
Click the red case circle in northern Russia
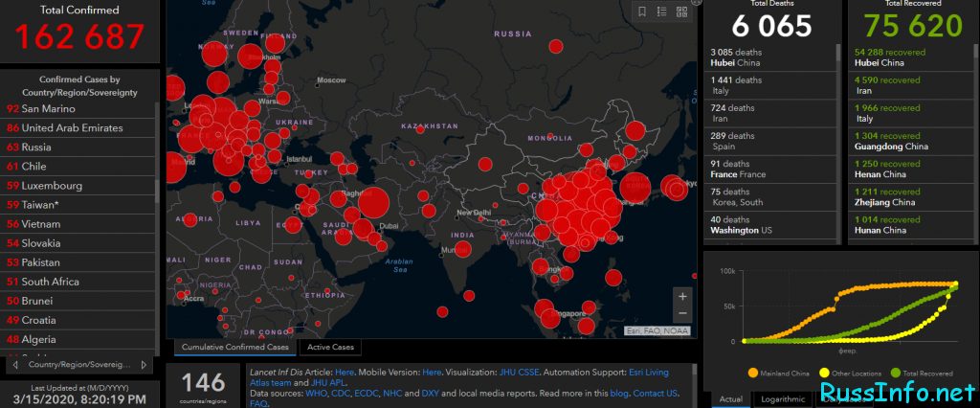pyautogui.click(x=556, y=46)
